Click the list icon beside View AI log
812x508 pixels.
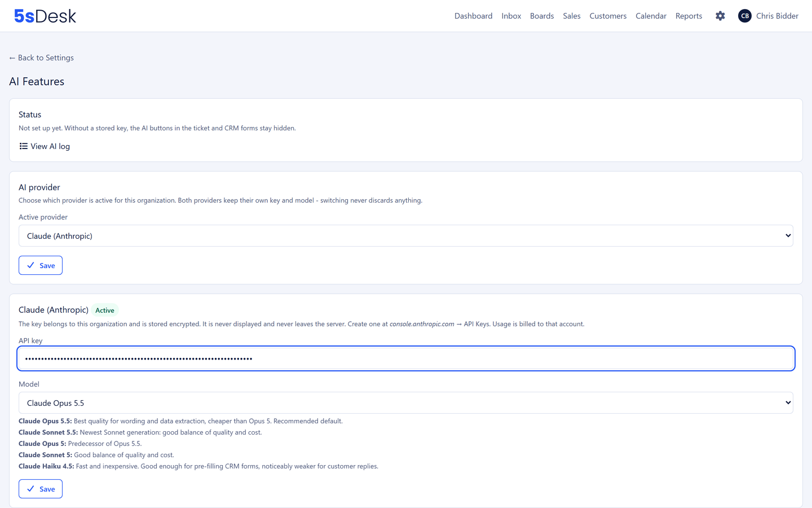click(23, 146)
